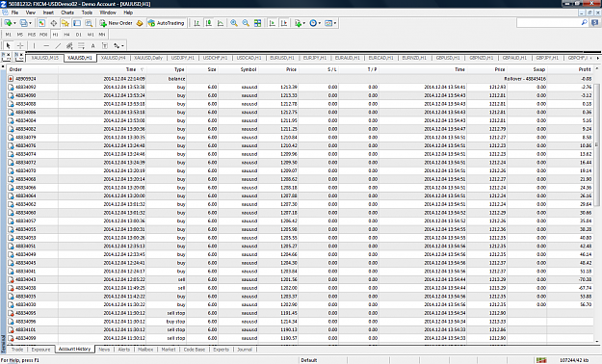Click the toolbar search input field

pos(548,23)
